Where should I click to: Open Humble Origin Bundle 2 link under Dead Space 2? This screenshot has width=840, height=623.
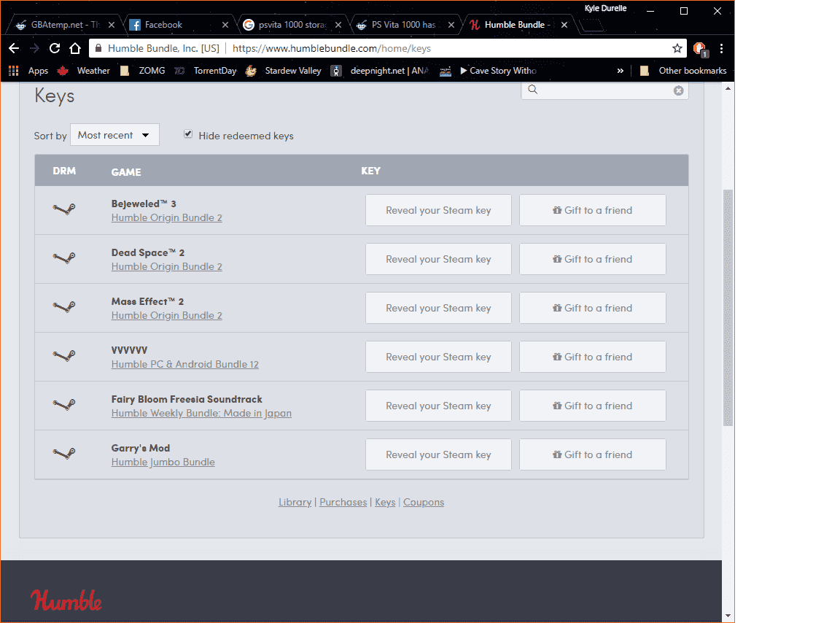[166, 266]
